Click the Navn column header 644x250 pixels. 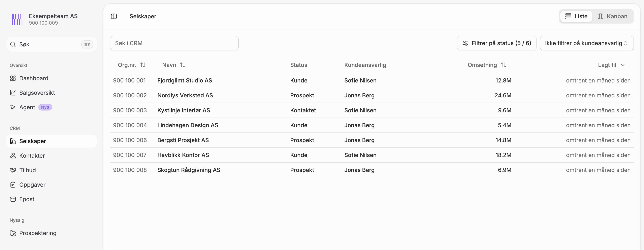(174, 65)
